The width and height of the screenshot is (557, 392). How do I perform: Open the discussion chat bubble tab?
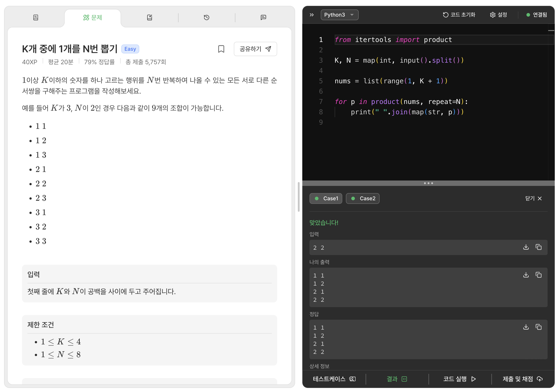click(263, 18)
